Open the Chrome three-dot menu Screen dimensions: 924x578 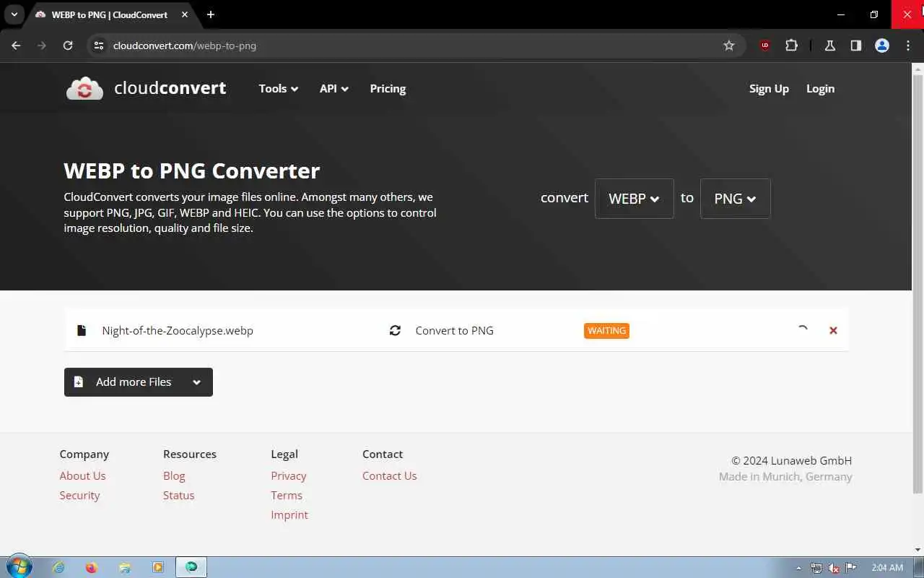908,46
